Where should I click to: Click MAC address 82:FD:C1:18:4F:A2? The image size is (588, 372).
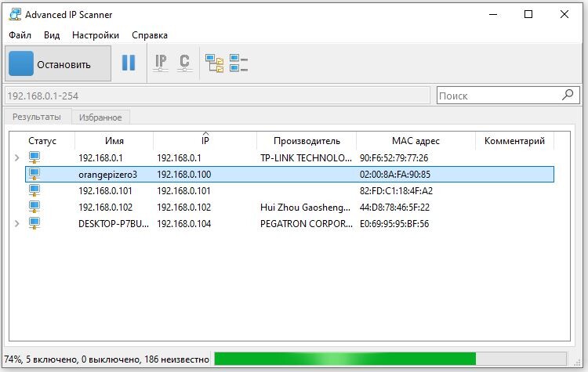(396, 191)
